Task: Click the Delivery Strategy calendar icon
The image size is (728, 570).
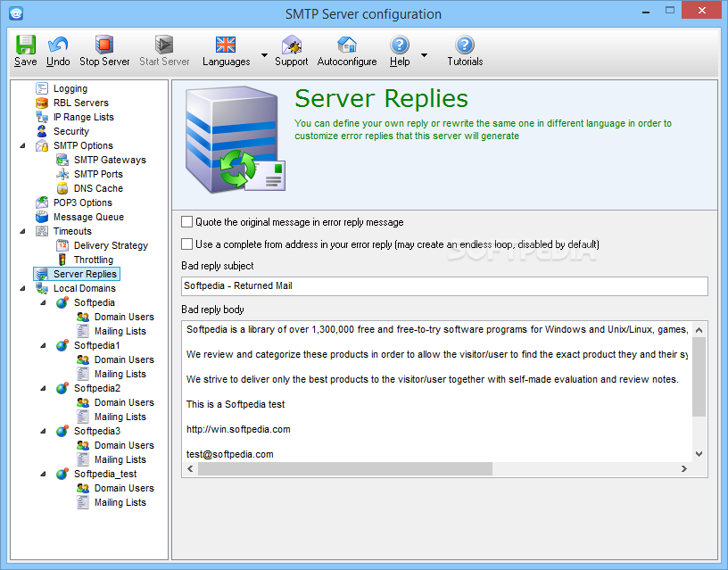Action: pos(62,245)
